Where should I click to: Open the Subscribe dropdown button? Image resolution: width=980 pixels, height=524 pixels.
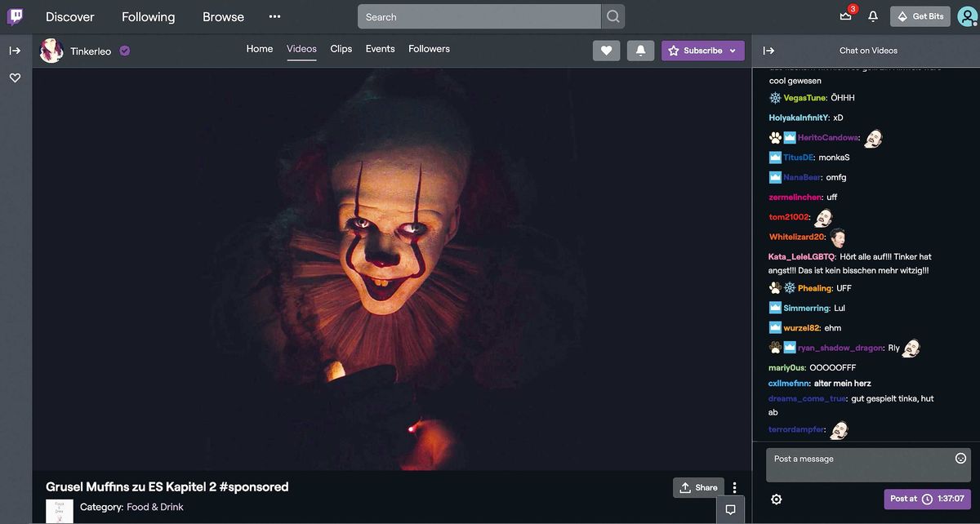(702, 51)
